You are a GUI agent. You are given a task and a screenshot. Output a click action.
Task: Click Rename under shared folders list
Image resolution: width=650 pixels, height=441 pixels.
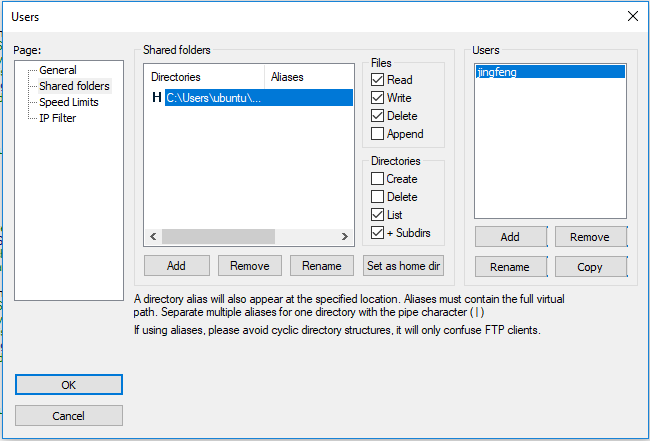(322, 266)
